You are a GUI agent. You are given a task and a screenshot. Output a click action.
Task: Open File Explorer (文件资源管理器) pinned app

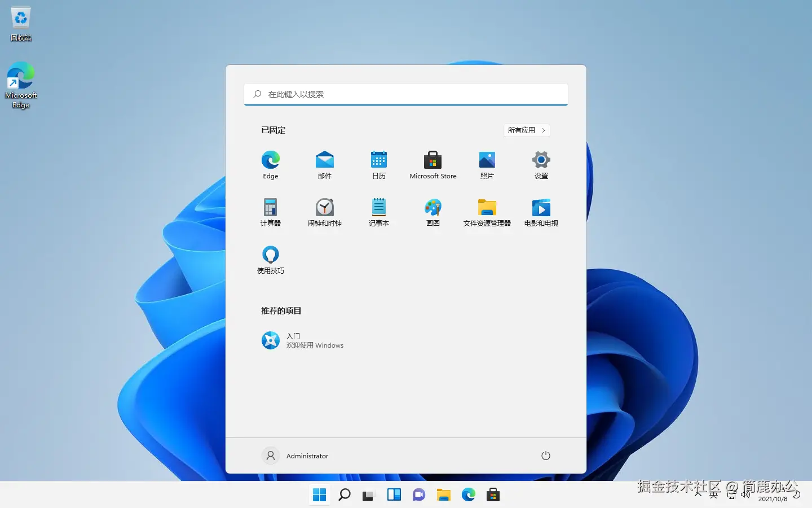click(487, 212)
